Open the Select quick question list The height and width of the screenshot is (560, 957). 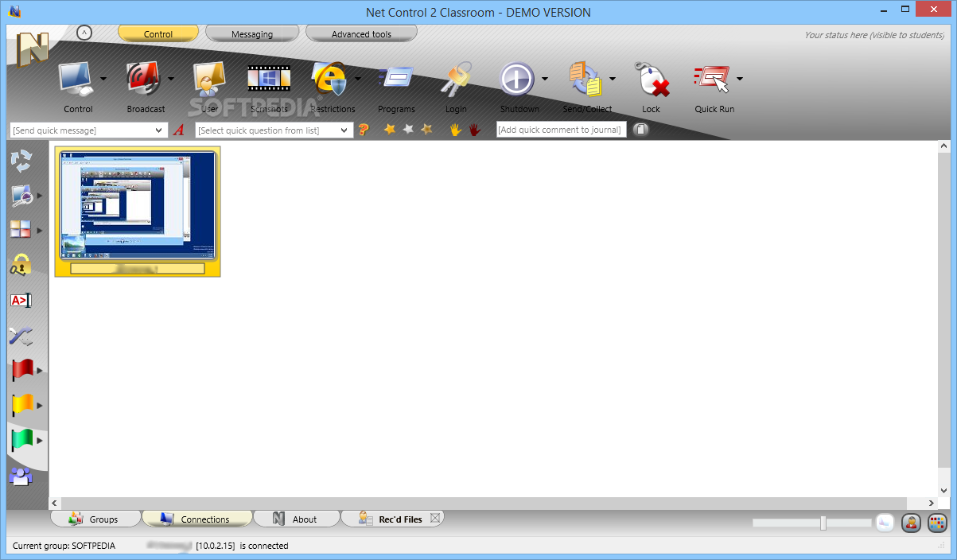274,130
